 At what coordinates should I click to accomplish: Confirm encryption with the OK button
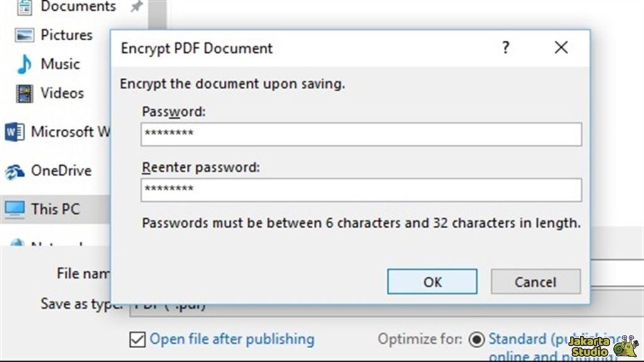click(x=432, y=282)
